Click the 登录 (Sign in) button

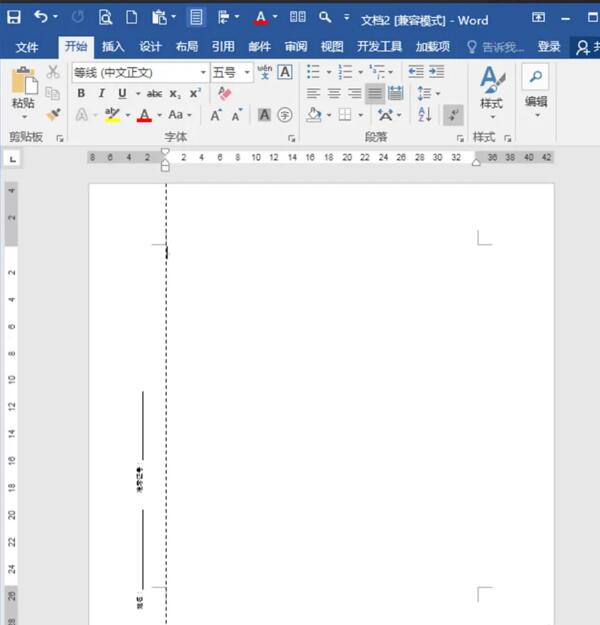(549, 47)
